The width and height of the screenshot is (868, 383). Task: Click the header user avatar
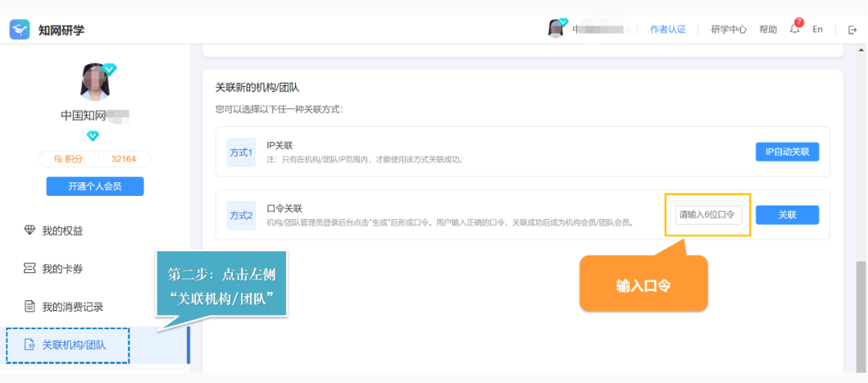556,29
